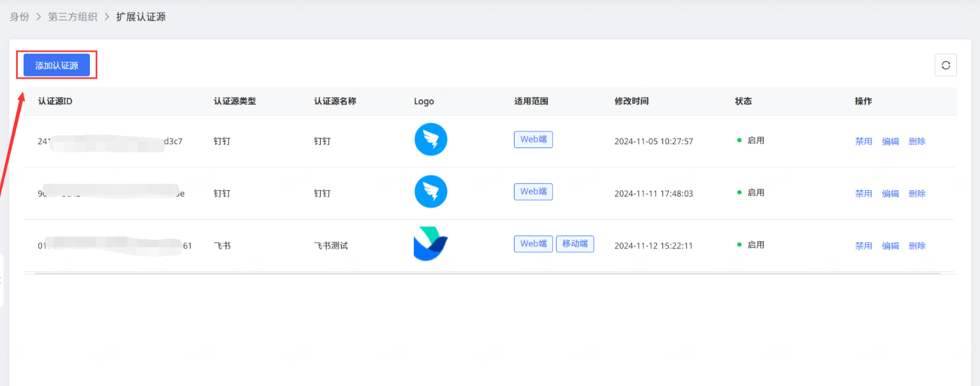
Task: Click the 添加认证源 button
Action: [57, 65]
